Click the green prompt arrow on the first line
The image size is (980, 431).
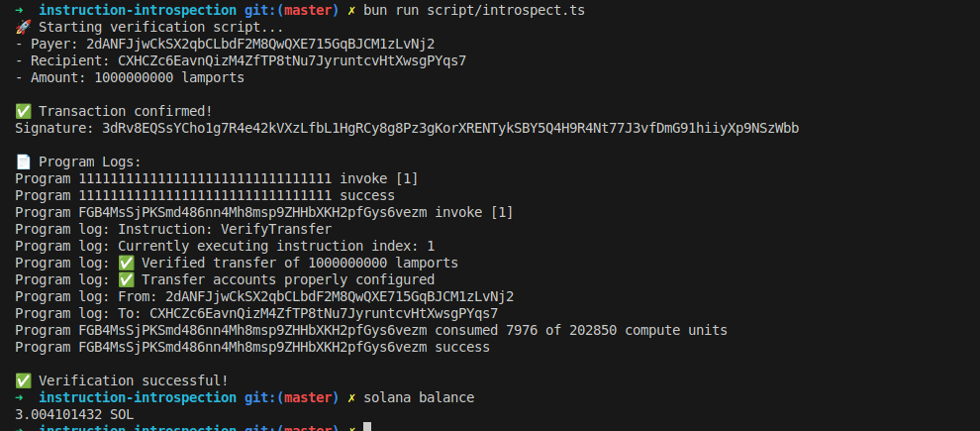[20, 9]
